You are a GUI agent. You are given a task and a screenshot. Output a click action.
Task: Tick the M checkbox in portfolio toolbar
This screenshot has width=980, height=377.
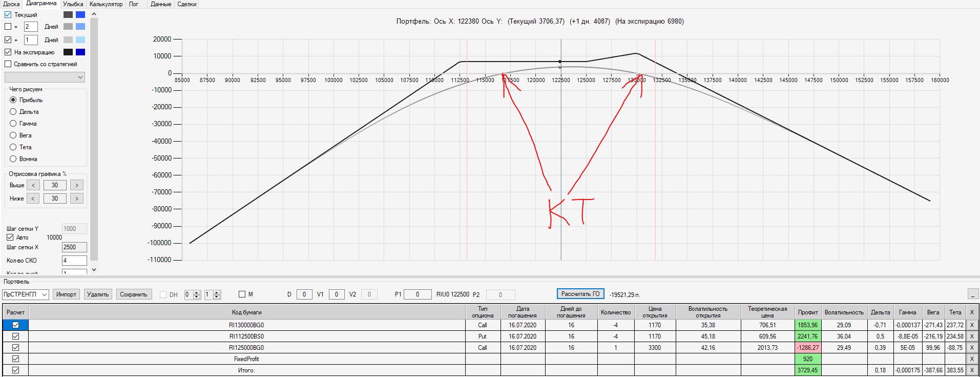point(242,294)
